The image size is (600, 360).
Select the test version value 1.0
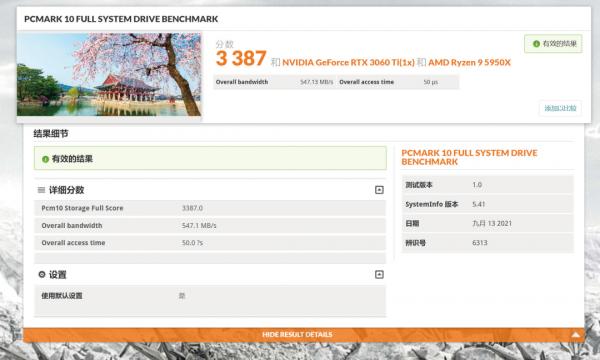477,185
